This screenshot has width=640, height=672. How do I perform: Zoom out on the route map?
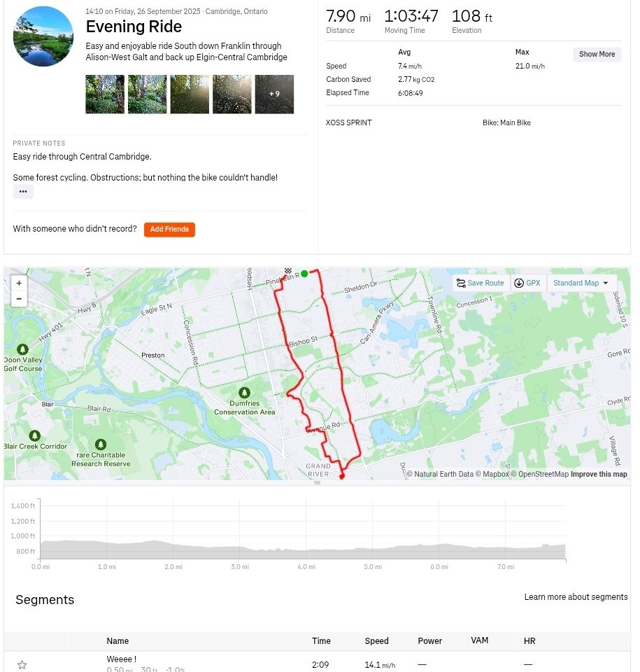19,299
